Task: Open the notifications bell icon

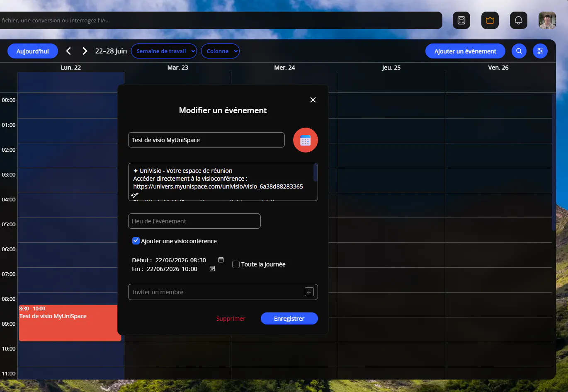Action: tap(519, 20)
